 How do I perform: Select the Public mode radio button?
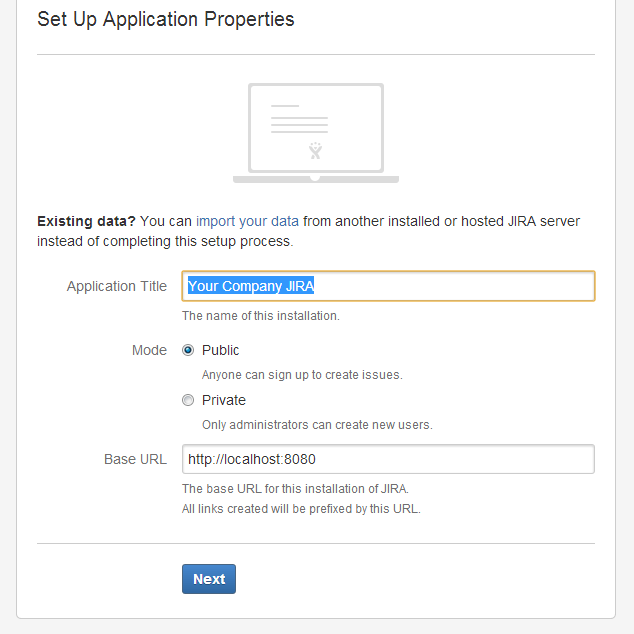(188, 350)
